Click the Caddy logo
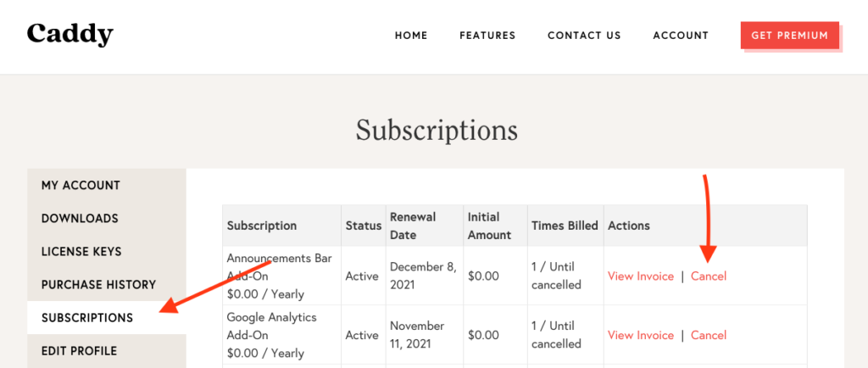868x368 pixels. pyautogui.click(x=70, y=34)
